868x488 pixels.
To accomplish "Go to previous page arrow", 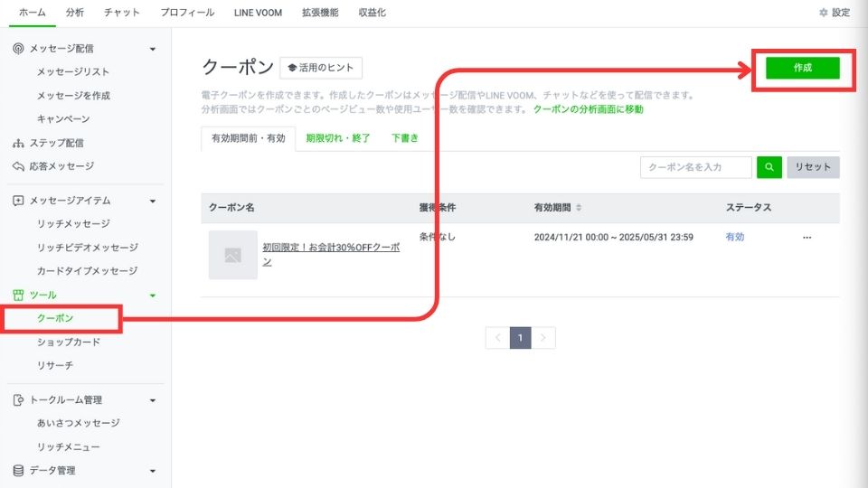I will click(497, 338).
